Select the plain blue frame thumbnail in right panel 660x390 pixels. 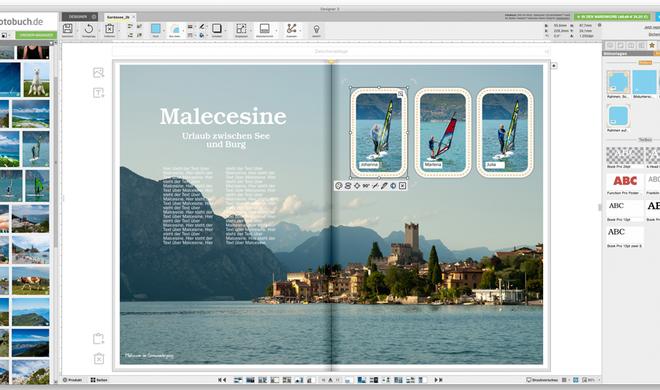(x=644, y=82)
